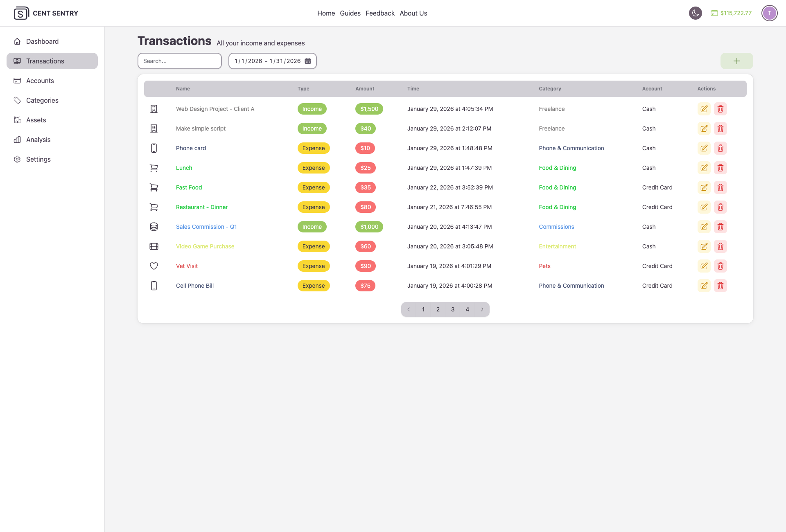Click the Feedback top navigation link
The image size is (786, 532).
pyautogui.click(x=380, y=13)
